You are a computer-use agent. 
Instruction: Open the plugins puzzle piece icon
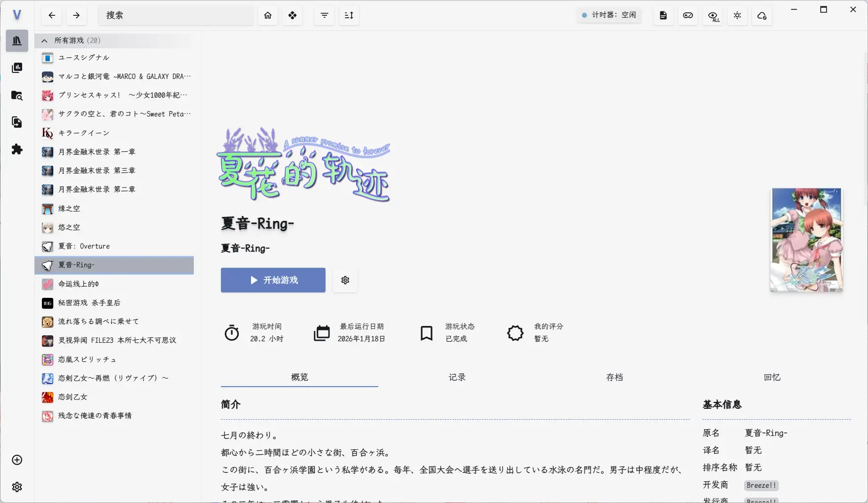(x=17, y=149)
